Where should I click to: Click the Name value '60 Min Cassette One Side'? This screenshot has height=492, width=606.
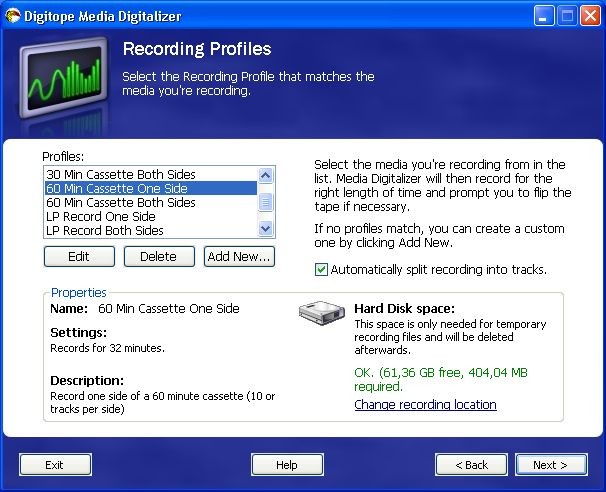[169, 308]
